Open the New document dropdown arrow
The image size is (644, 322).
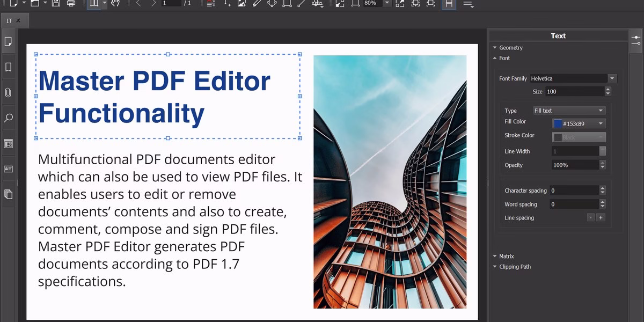click(24, 3)
